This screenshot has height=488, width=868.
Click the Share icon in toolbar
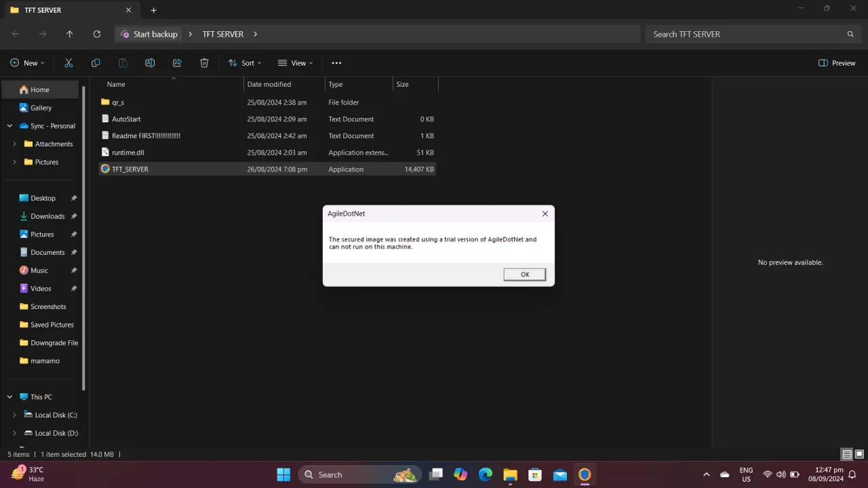pos(177,63)
